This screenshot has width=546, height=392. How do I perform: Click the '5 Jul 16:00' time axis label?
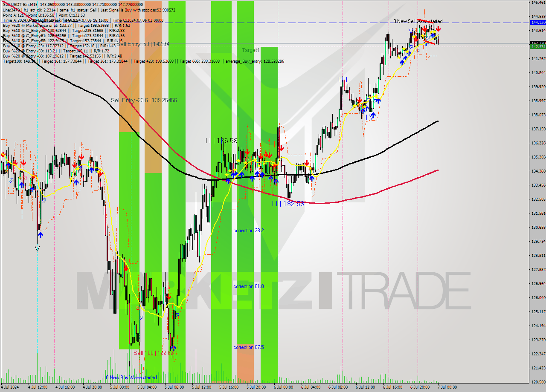tap(229, 387)
